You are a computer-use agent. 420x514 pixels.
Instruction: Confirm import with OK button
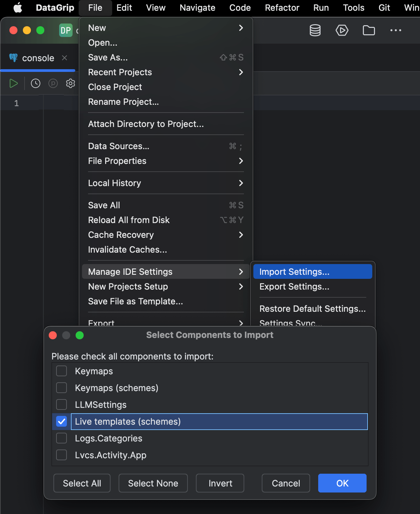point(342,483)
